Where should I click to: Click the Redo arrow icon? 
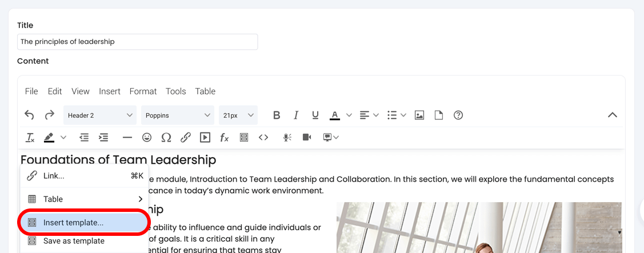pos(50,115)
